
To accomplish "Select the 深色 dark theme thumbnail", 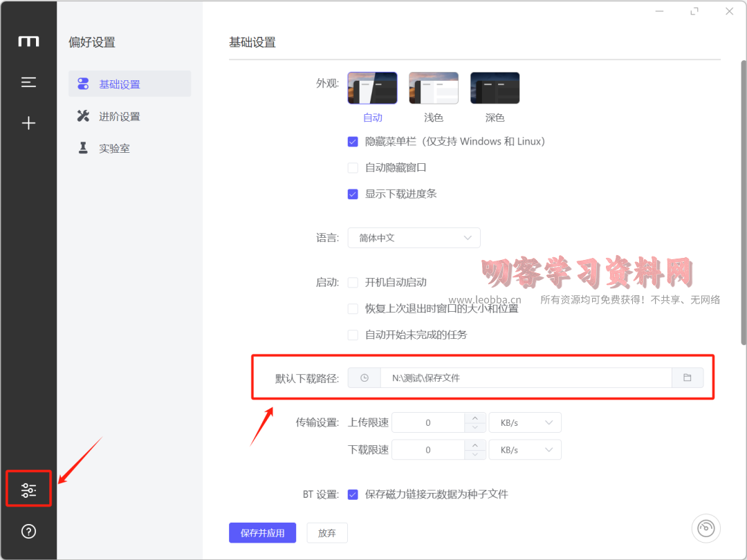I will (495, 88).
